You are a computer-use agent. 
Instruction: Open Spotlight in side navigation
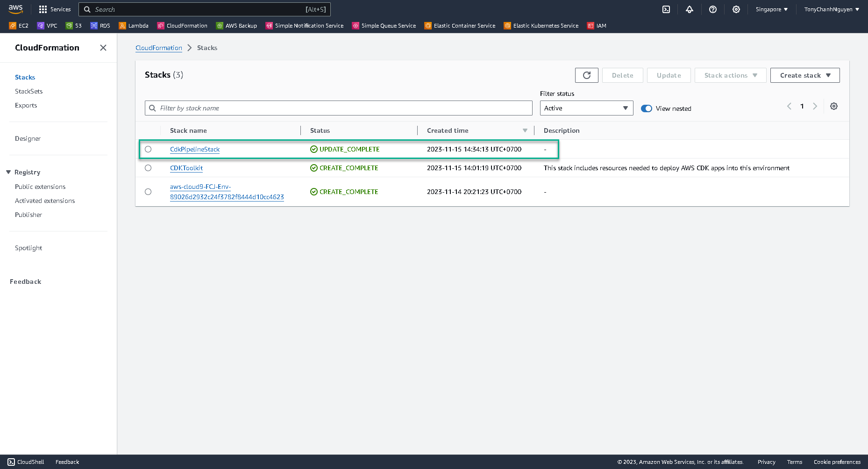(28, 248)
